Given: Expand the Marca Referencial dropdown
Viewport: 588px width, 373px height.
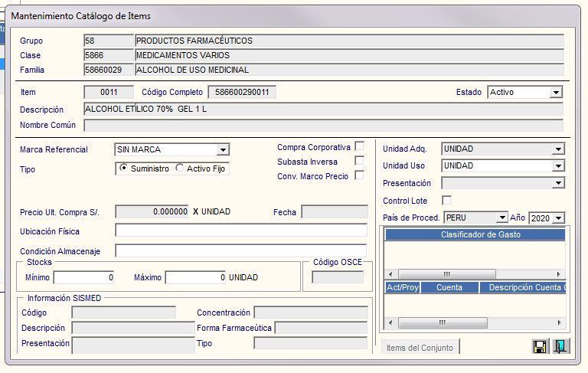Looking at the screenshot, I should [x=223, y=150].
